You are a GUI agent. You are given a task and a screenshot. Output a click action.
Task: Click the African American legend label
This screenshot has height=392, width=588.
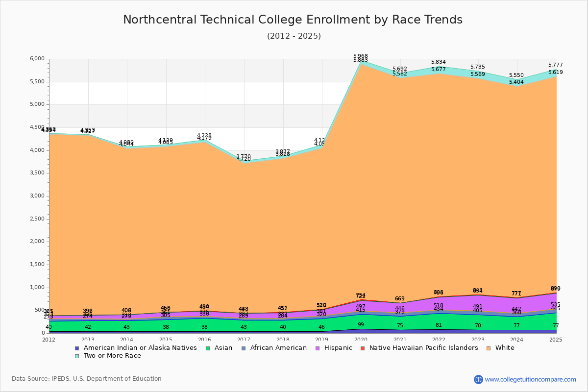pyautogui.click(x=278, y=348)
